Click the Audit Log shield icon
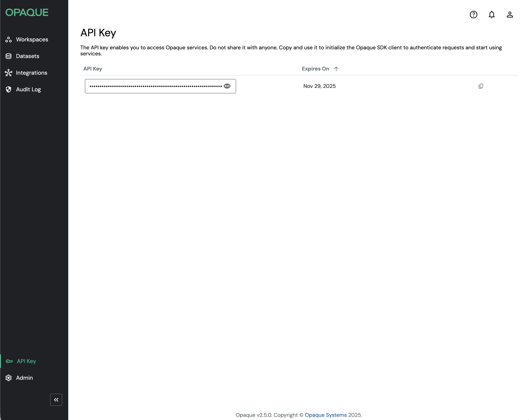Viewport: 529px width, 420px height. (x=9, y=89)
